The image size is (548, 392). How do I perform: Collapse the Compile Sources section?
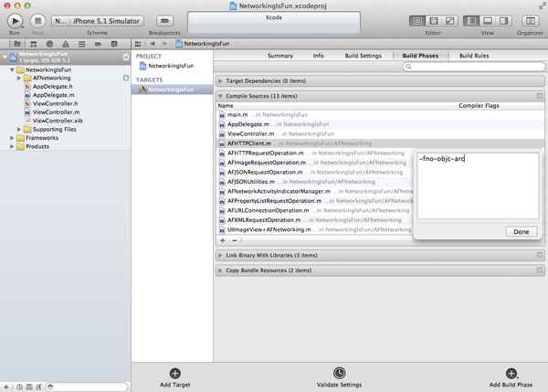(220, 96)
